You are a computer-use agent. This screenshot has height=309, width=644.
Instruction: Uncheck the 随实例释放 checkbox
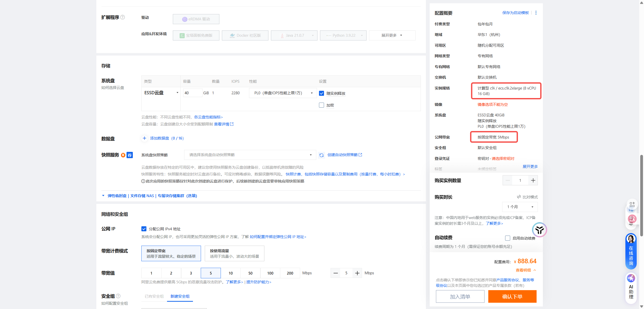click(321, 93)
